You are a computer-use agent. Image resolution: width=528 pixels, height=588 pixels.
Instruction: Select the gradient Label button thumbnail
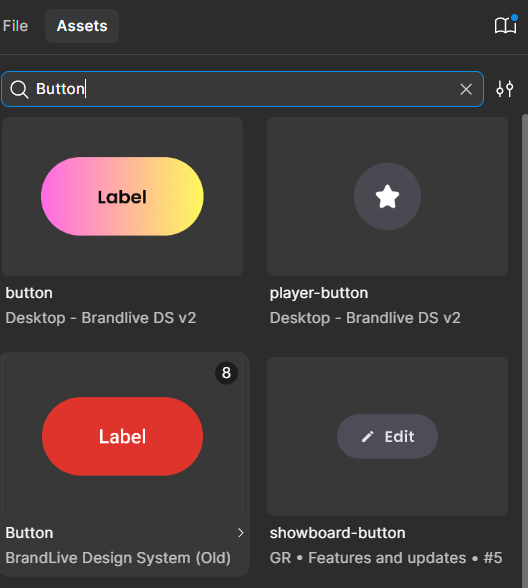122,196
